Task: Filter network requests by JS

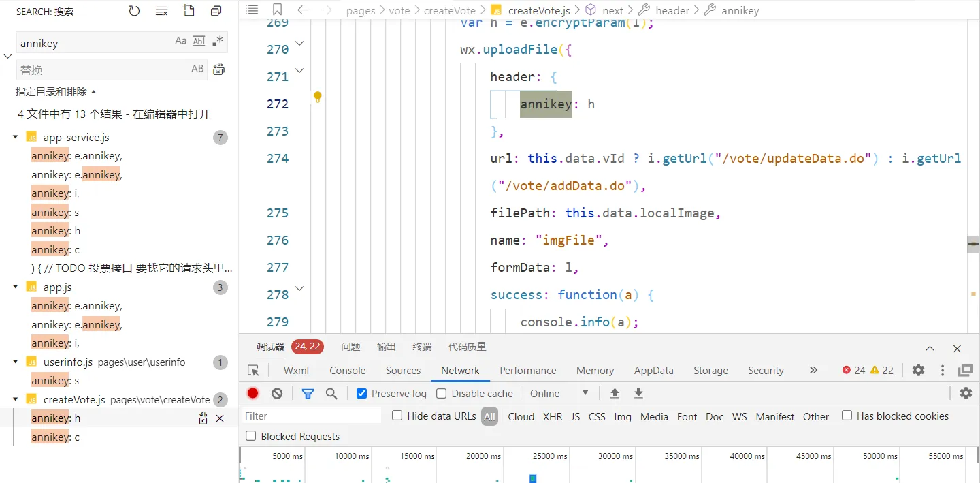Action: [x=575, y=416]
